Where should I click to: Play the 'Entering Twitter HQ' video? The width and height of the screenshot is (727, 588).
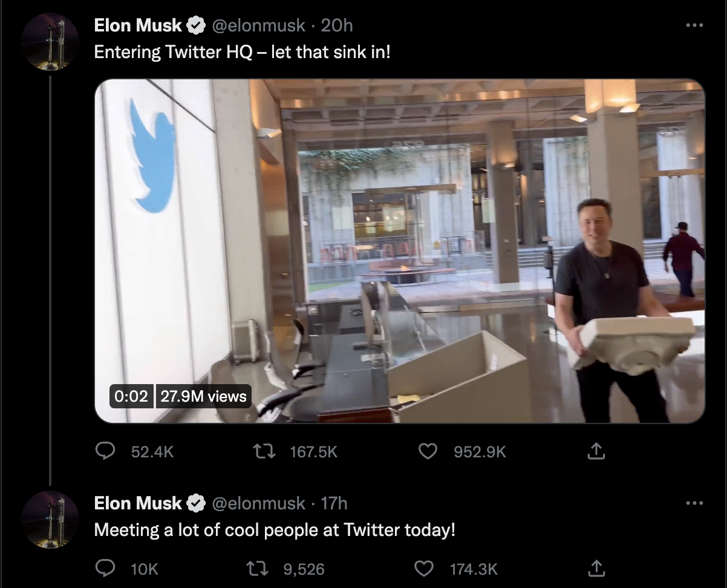click(x=399, y=249)
